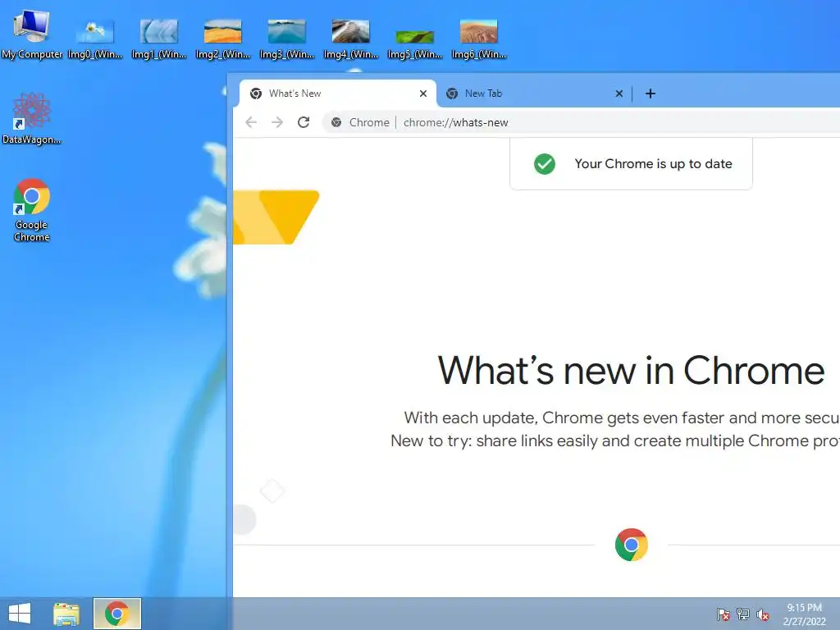Select the Img3_(Win... desktop image file
The width and height of the screenshot is (840, 630).
[286, 39]
